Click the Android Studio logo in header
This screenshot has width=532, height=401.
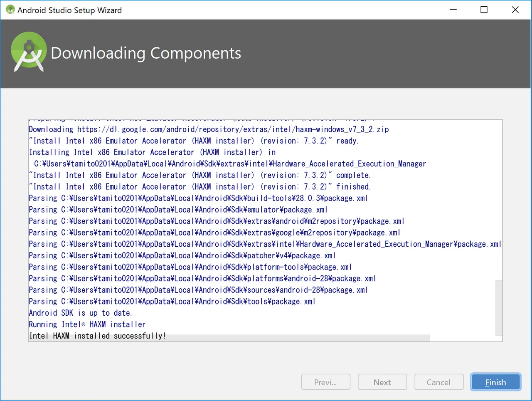click(29, 52)
